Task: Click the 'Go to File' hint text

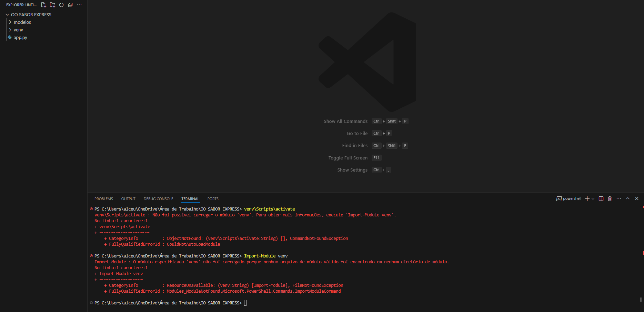Action: tap(357, 133)
